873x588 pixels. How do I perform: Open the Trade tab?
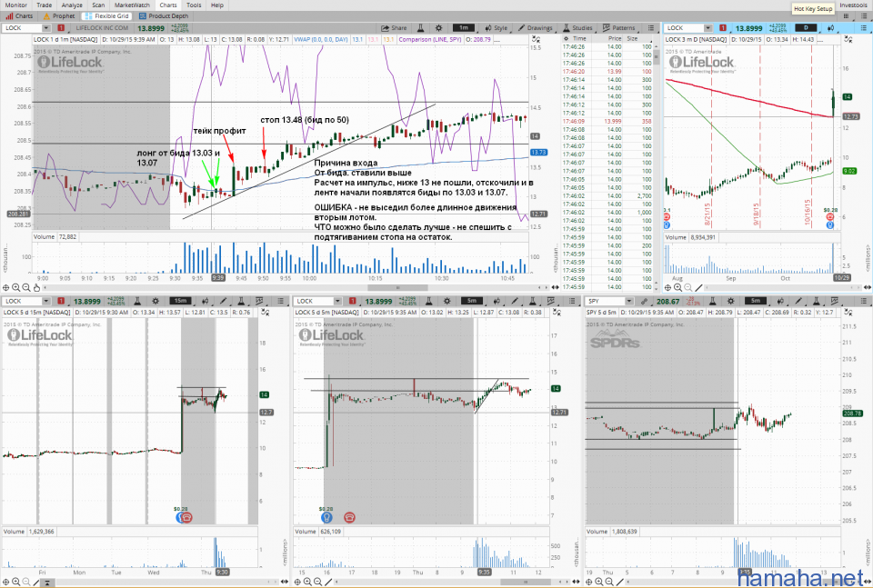(x=44, y=5)
